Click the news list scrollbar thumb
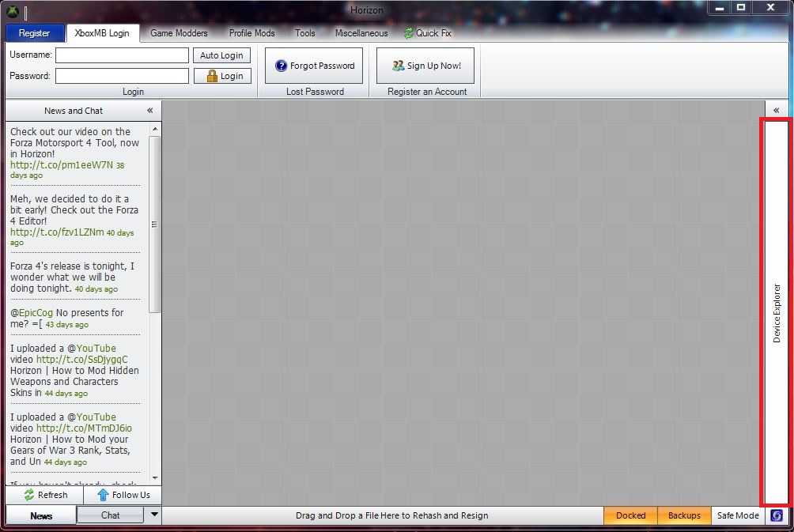Image resolution: width=794 pixels, height=532 pixels. (155, 224)
